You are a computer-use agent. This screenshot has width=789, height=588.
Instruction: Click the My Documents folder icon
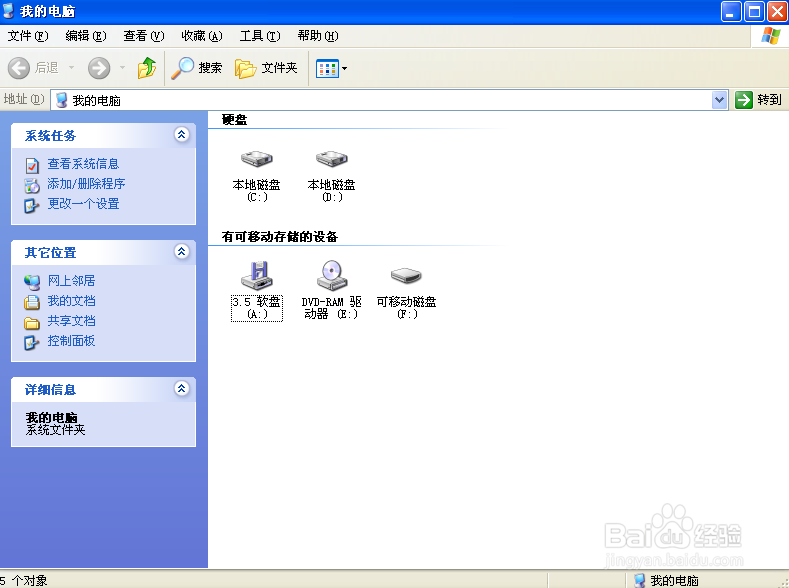32,302
